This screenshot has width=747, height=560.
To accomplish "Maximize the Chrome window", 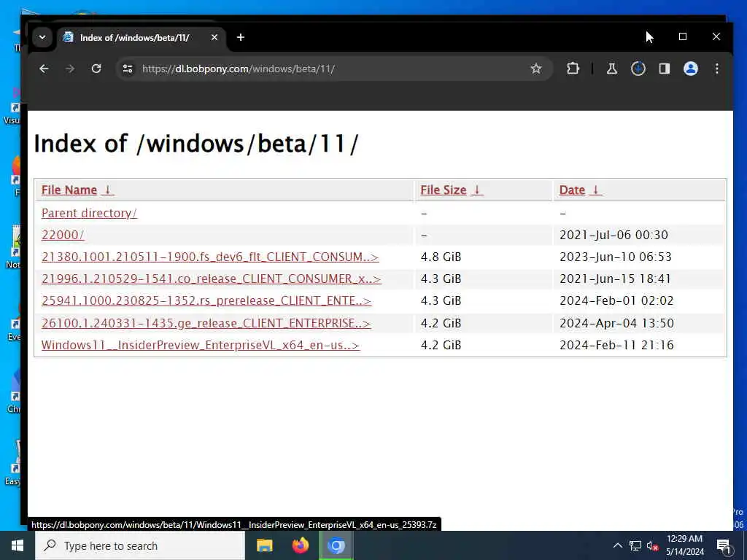I will 683,36.
